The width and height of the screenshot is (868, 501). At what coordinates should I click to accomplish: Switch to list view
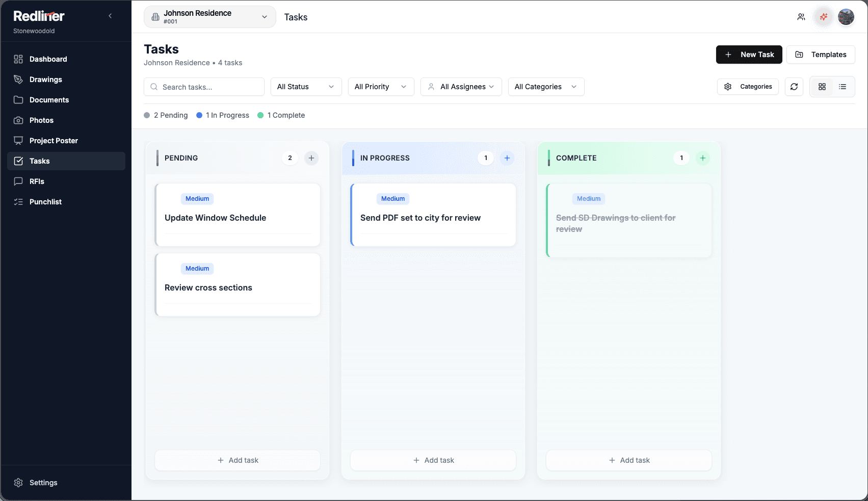[x=843, y=87]
